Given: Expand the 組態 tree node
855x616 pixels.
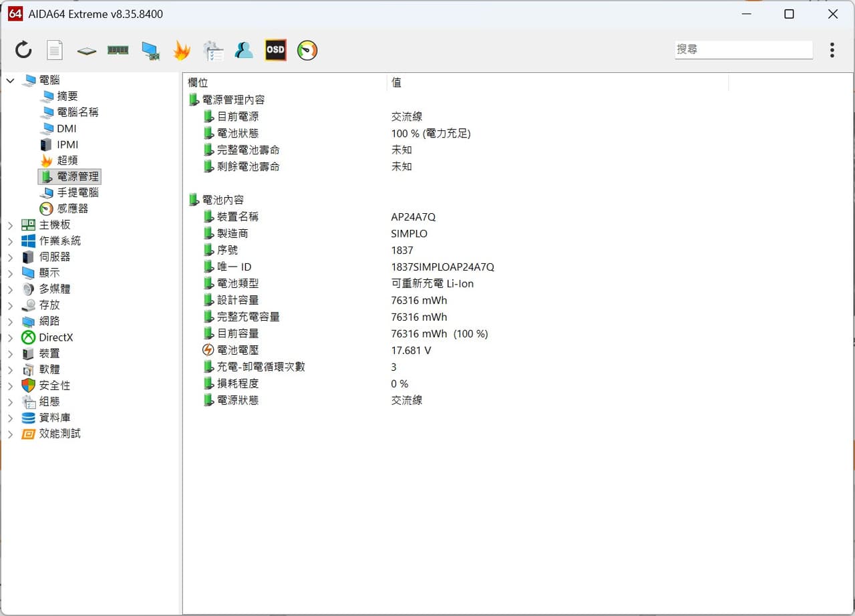Looking at the screenshot, I should (x=10, y=402).
